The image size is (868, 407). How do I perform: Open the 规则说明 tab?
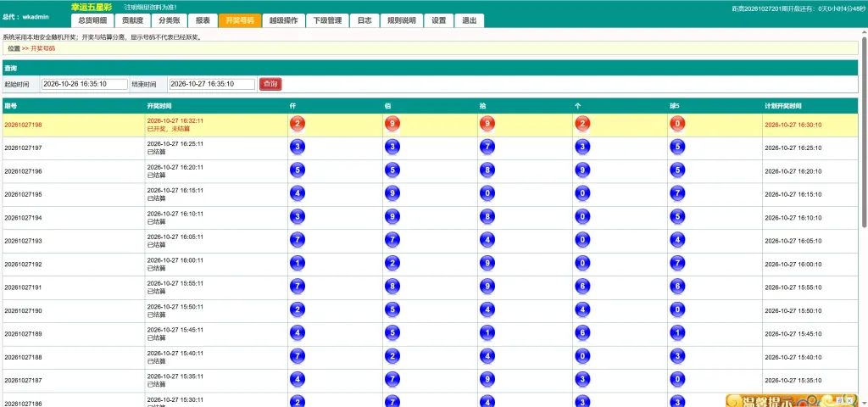point(401,20)
